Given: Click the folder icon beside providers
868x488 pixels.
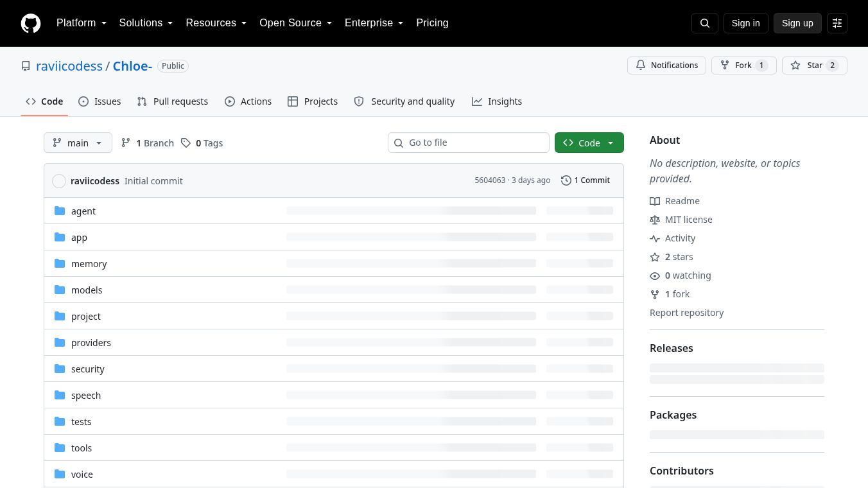Looking at the screenshot, I should [60, 342].
